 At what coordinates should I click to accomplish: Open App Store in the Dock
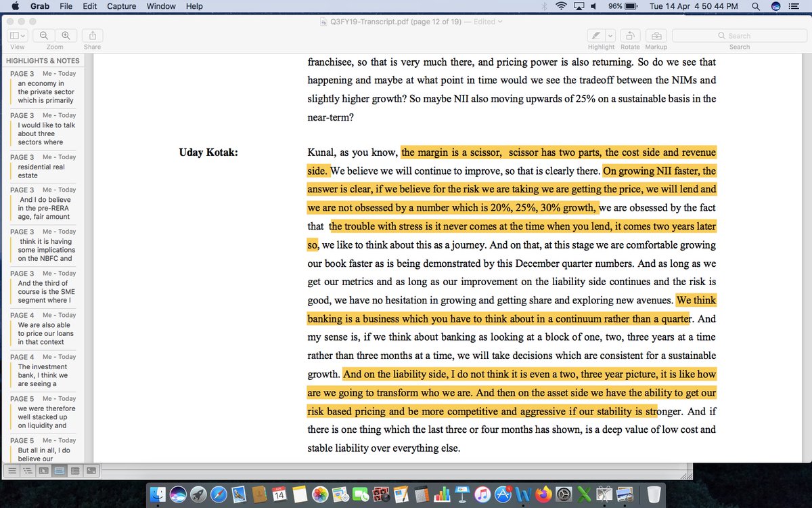click(x=503, y=494)
